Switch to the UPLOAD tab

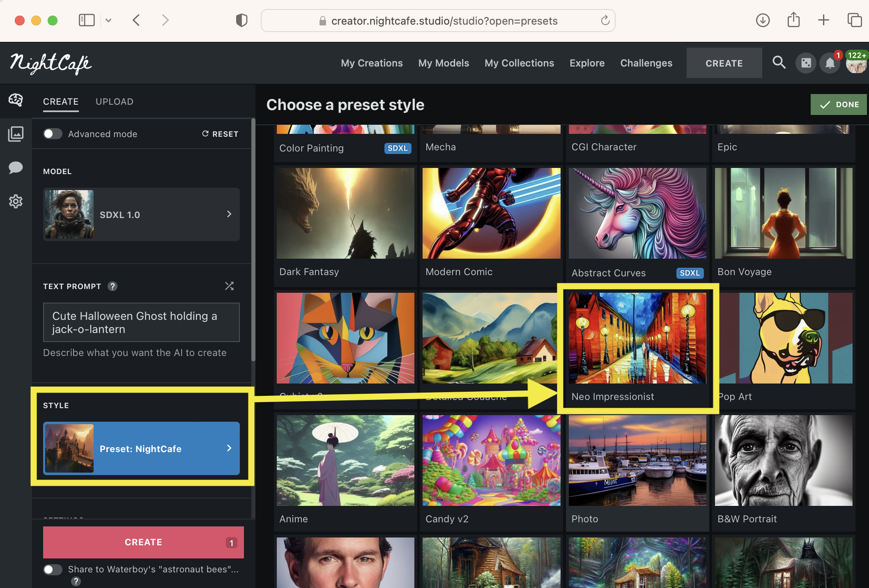pyautogui.click(x=114, y=101)
